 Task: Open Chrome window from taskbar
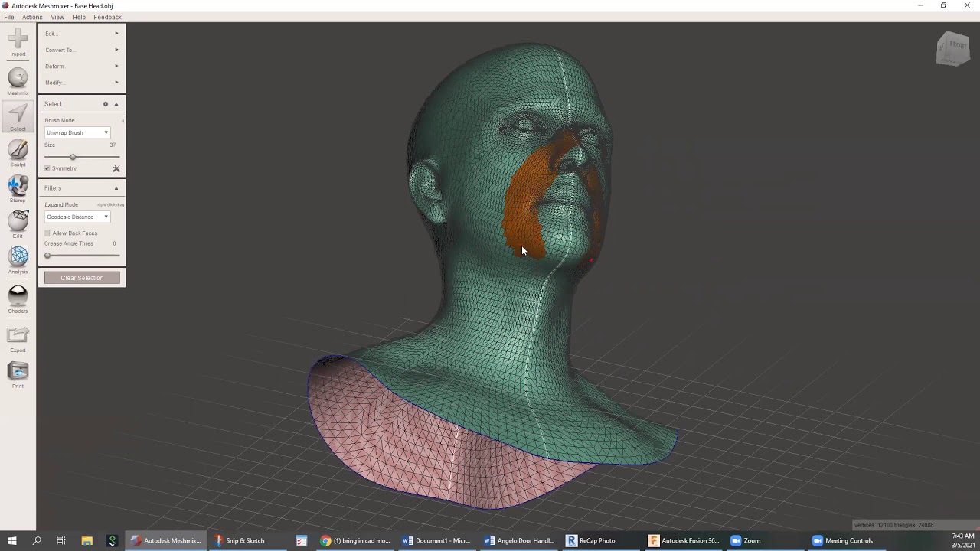pyautogui.click(x=355, y=540)
